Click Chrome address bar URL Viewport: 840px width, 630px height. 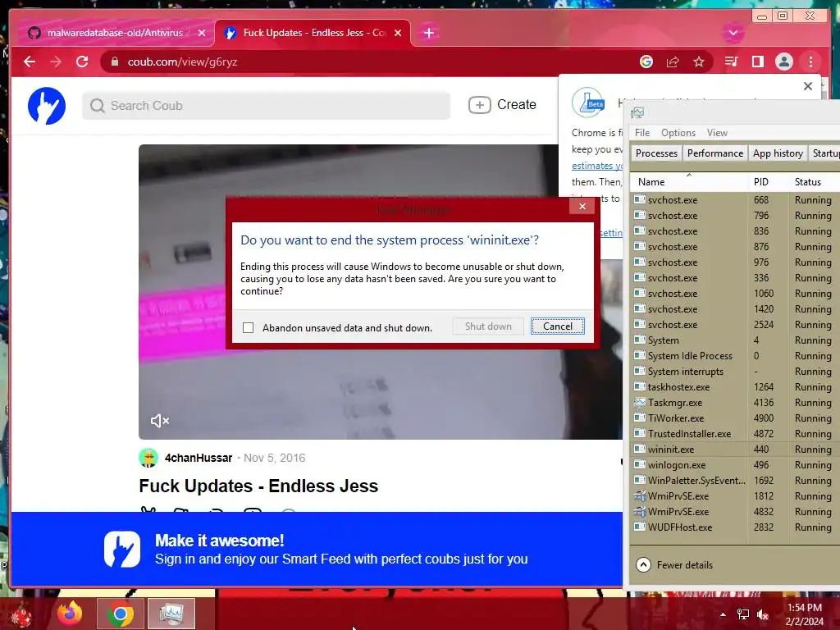(183, 62)
